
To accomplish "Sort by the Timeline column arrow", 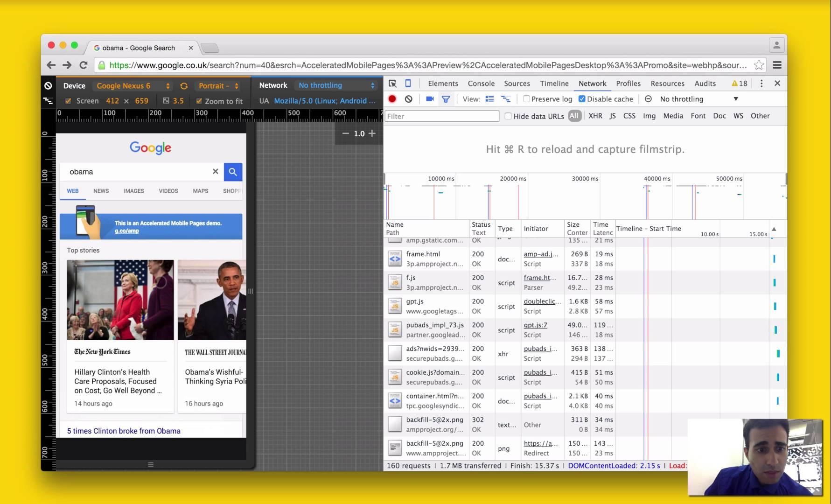I will [x=774, y=229].
